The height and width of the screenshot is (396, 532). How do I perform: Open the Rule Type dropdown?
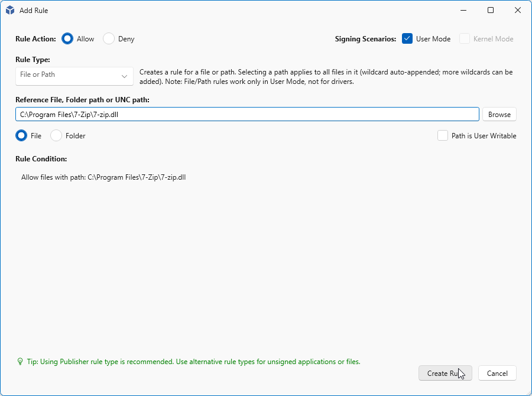pyautogui.click(x=74, y=76)
